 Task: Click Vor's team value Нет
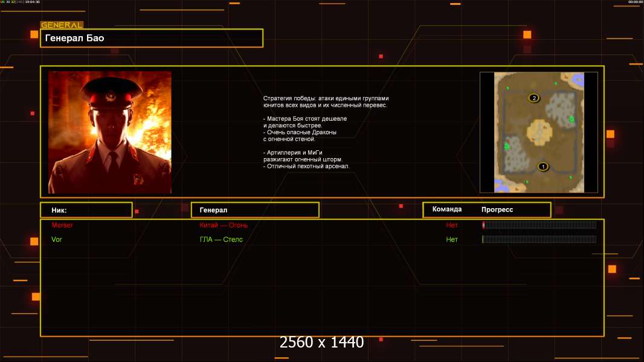tap(452, 240)
